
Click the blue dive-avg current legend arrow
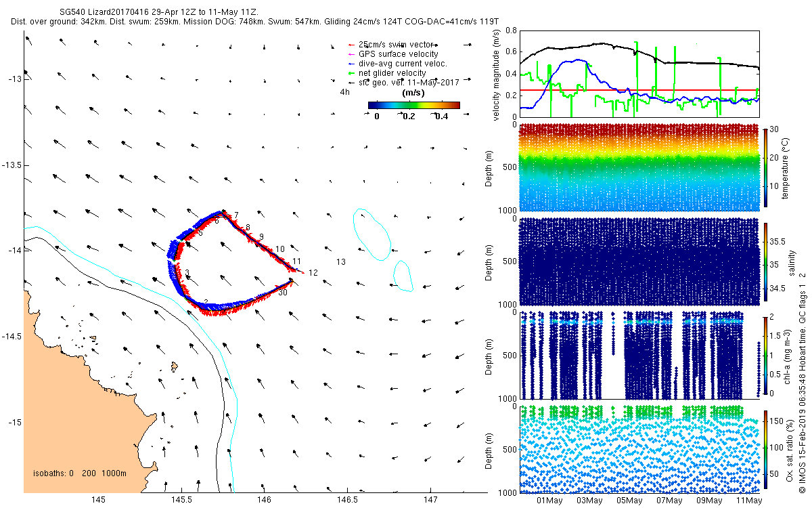pyautogui.click(x=350, y=64)
